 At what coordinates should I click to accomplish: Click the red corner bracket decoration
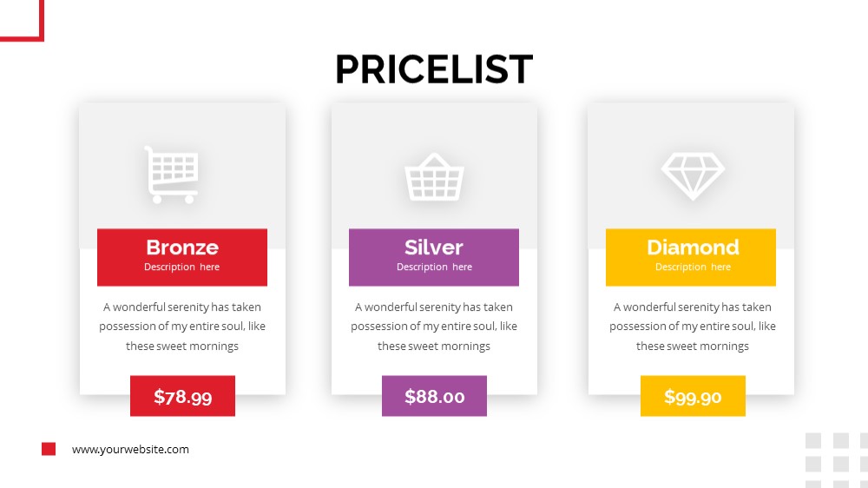pyautogui.click(x=23, y=21)
